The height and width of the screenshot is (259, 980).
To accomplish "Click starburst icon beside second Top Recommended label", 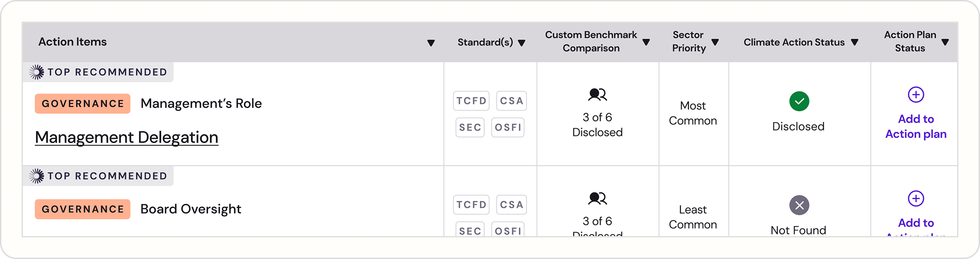I will point(37,176).
